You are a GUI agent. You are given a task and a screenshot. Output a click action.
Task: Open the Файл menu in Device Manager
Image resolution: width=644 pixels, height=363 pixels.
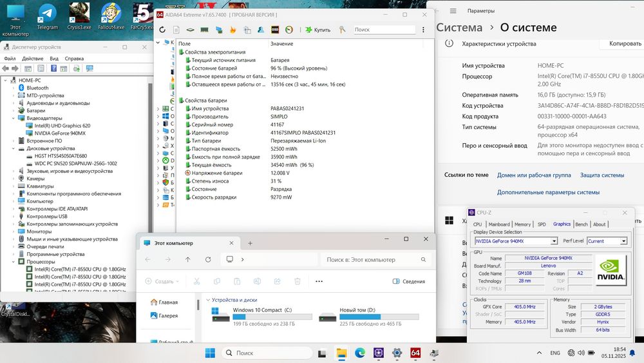point(10,59)
